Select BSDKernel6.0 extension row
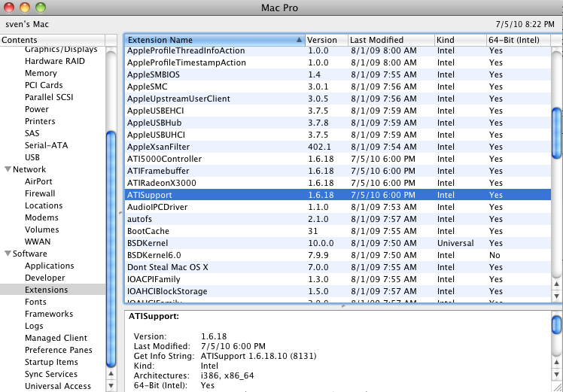Image resolution: width=563 pixels, height=392 pixels. (338, 255)
